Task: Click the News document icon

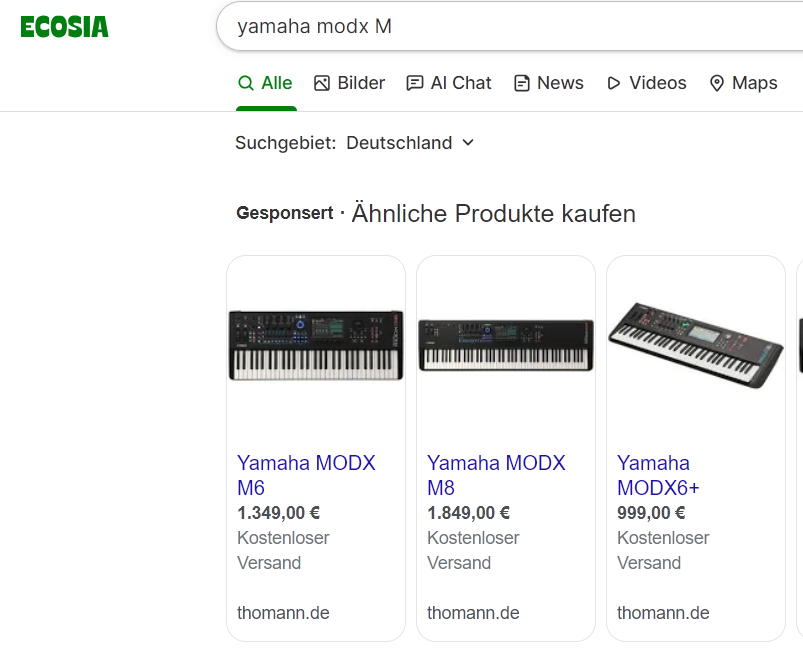Action: coord(522,83)
